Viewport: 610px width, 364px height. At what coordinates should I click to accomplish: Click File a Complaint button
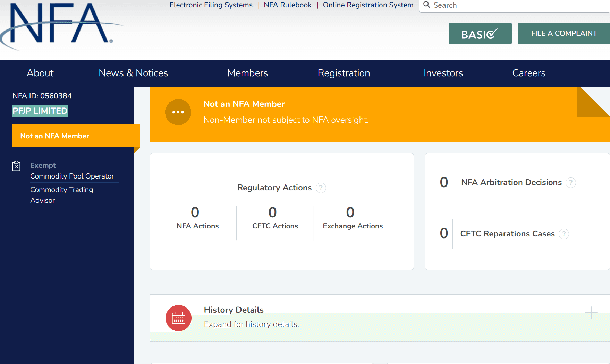[x=564, y=34]
